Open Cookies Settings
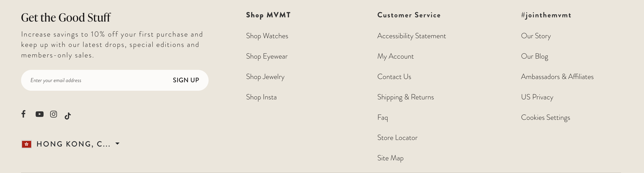The image size is (644, 173). pos(546,117)
